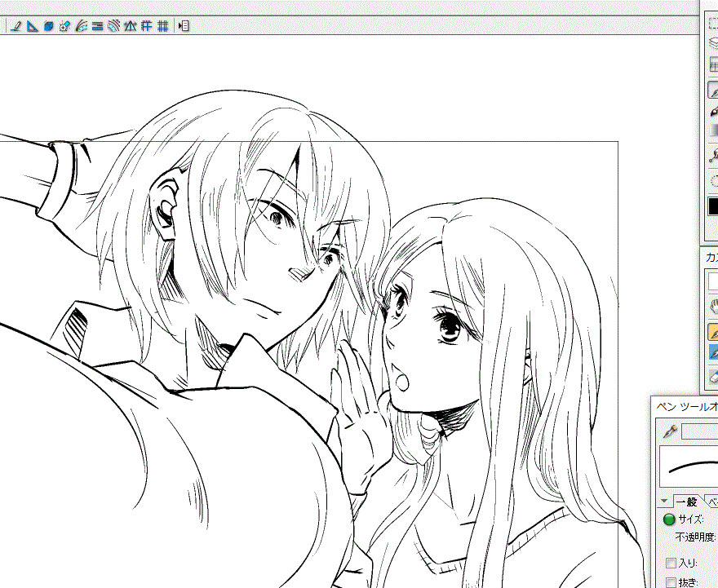Toggle the dark blue grid snap icon

click(162, 26)
